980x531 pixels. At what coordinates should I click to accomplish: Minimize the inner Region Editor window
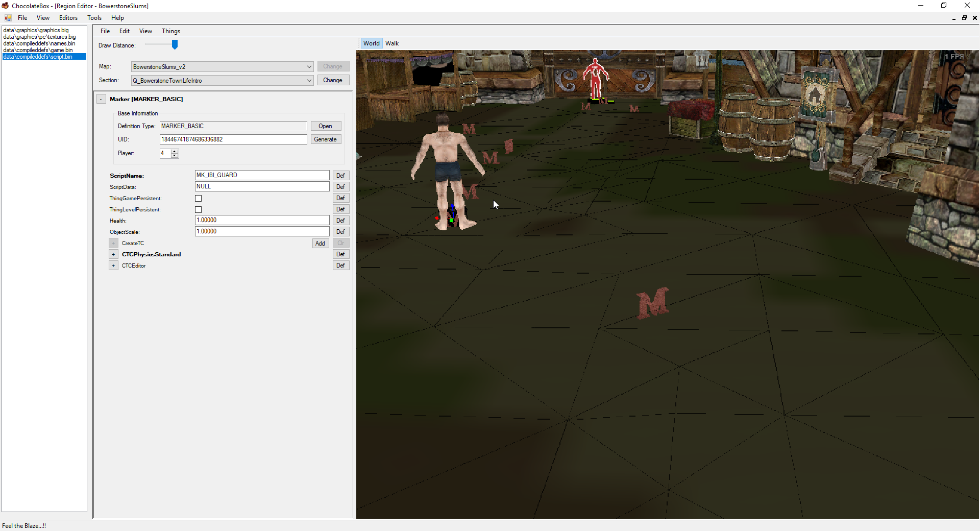(x=953, y=18)
